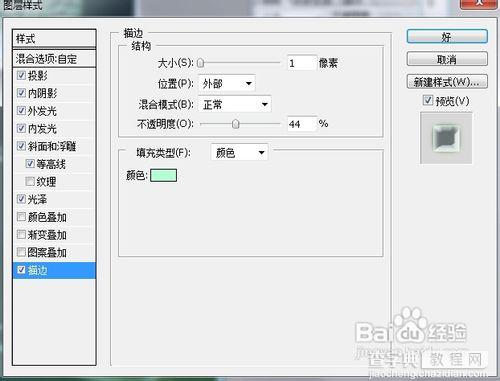Close the 图层样式 dialog window
This screenshot has width=500, height=381.
click(x=478, y=3)
